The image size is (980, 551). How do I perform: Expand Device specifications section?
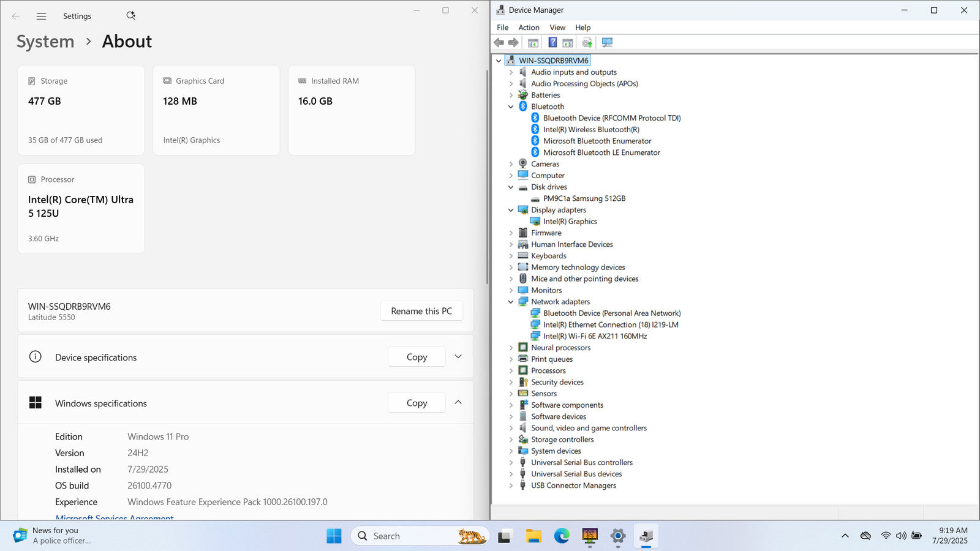458,357
